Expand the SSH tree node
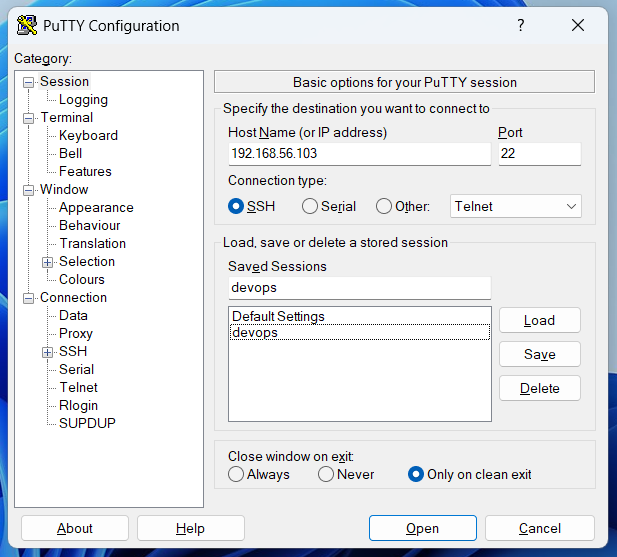 click(47, 352)
